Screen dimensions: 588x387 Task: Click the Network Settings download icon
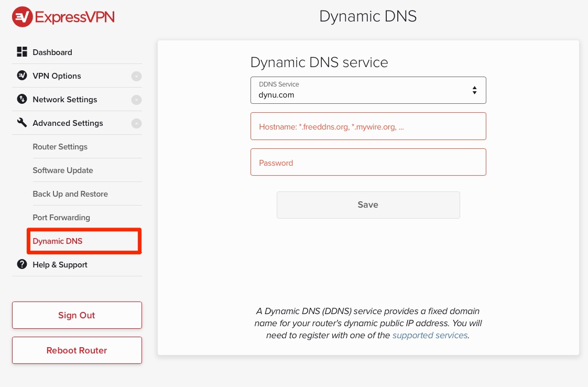[x=21, y=99]
